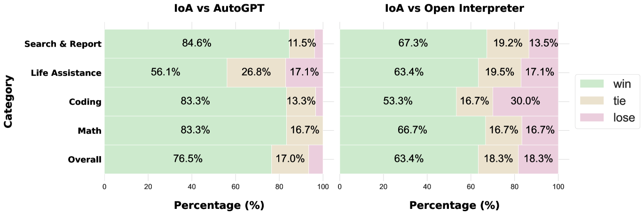Select the 53.3% Coding win segment
Viewport: 644px width, 215px height.
pos(398,101)
